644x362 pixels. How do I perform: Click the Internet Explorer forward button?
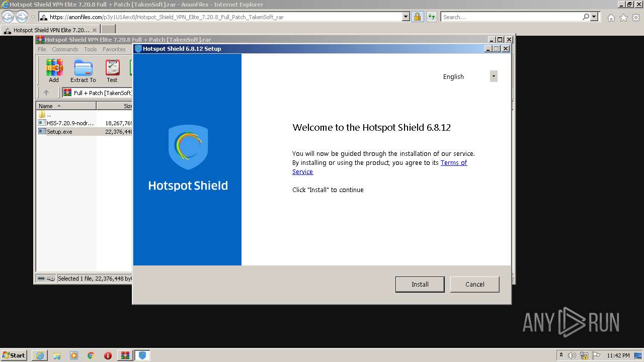pyautogui.click(x=22, y=17)
